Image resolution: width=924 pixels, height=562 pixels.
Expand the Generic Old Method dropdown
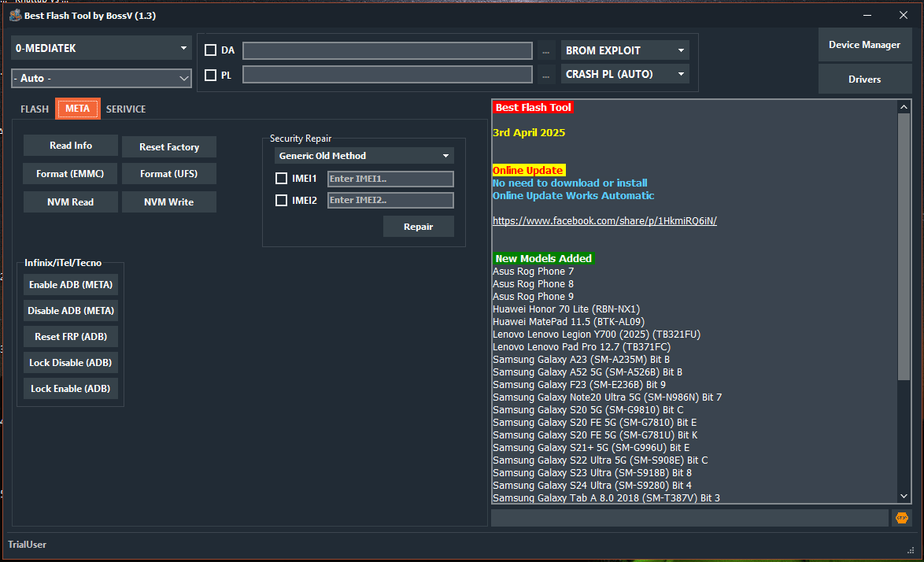coord(364,156)
